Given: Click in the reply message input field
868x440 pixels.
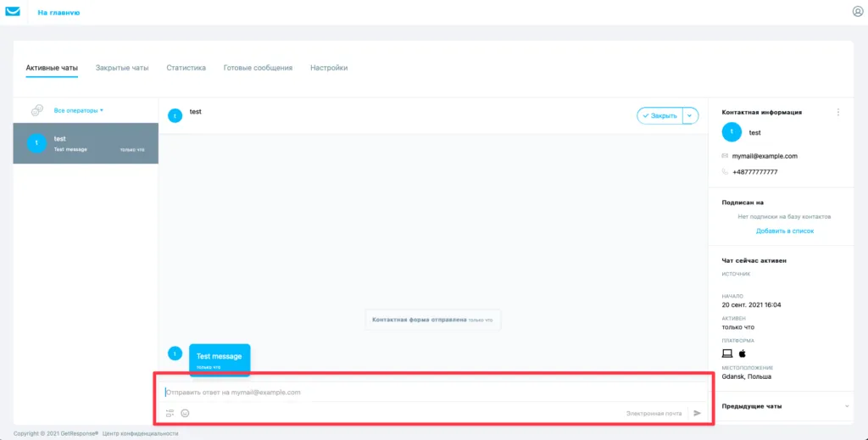Looking at the screenshot, I should [432, 392].
